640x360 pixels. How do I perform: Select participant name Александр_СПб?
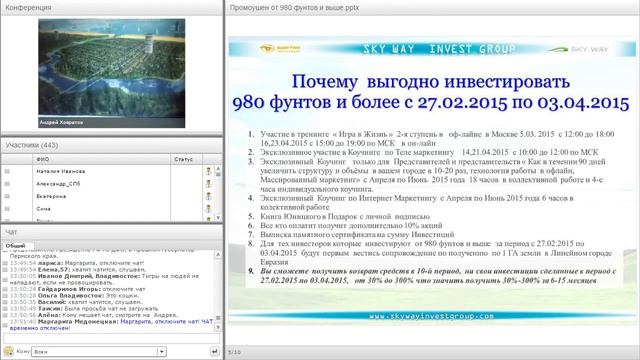[x=58, y=184]
